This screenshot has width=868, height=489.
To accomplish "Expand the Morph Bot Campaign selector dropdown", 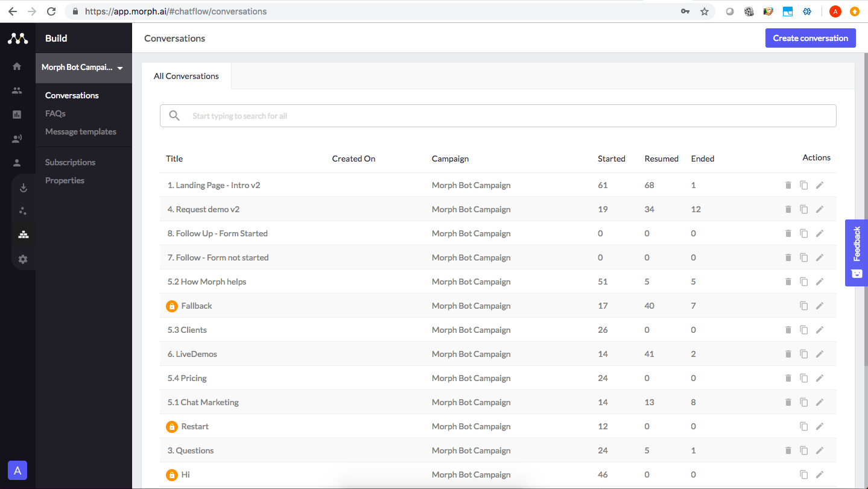I will (83, 68).
